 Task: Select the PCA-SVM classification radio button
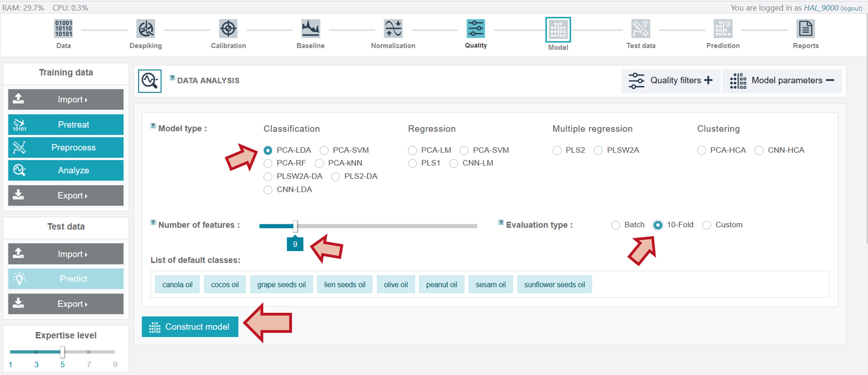324,150
